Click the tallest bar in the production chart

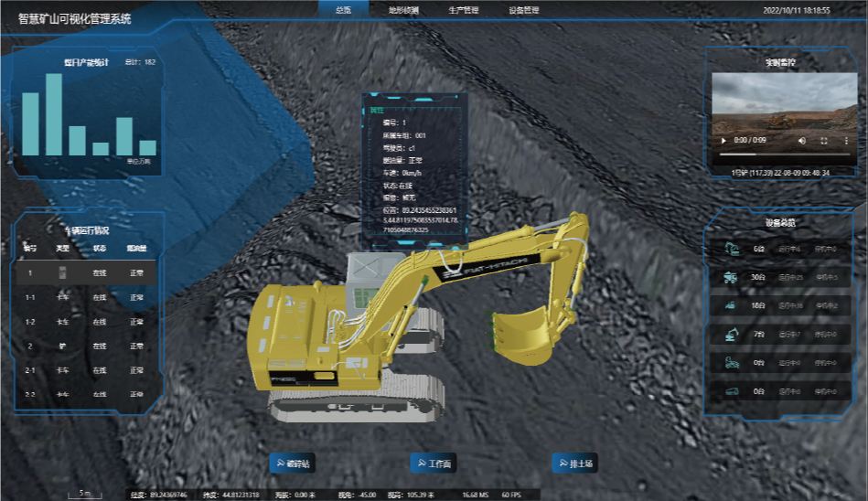point(54,114)
